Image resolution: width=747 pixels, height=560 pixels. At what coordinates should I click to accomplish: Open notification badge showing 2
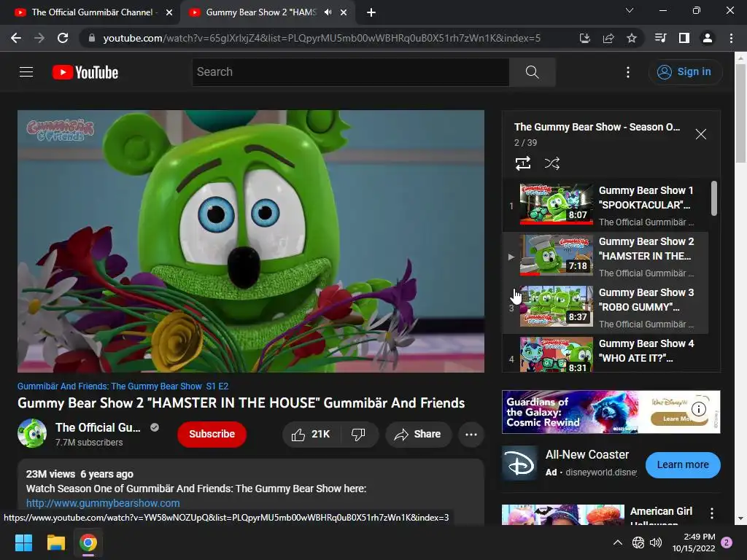(x=727, y=542)
